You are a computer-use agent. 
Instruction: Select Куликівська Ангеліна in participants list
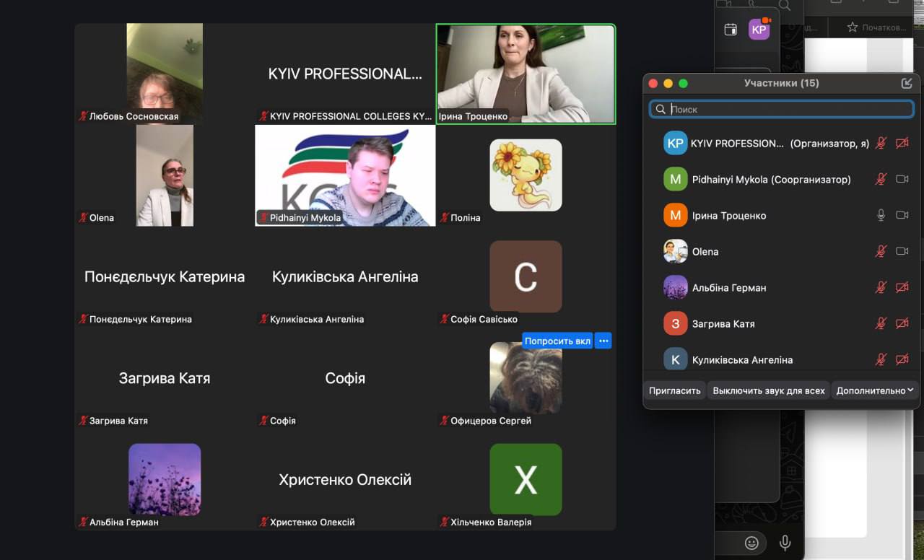tap(741, 359)
